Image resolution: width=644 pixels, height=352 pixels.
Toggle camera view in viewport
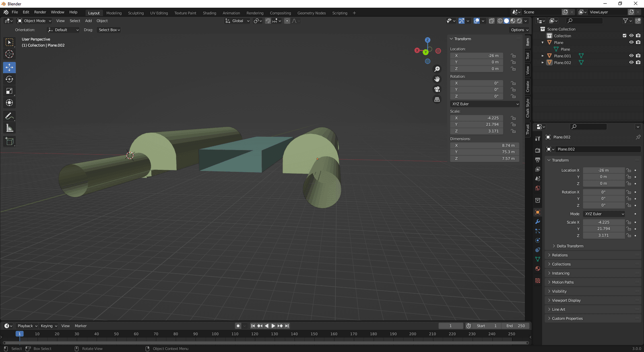pyautogui.click(x=437, y=89)
